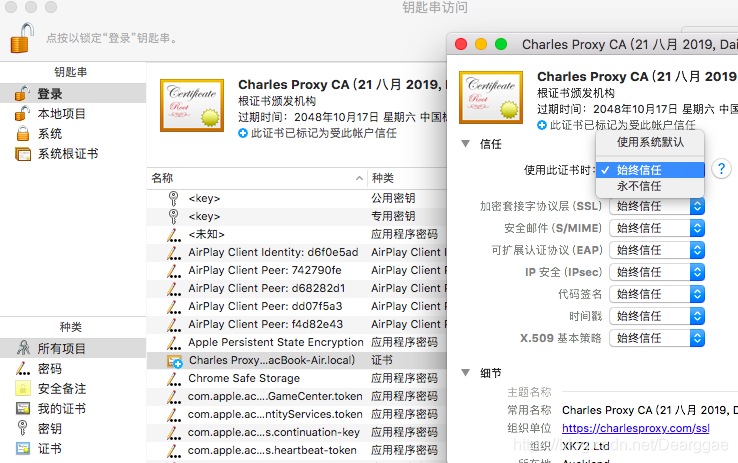Click the padlock icon to lock login keychain
738x463 pixels.
[x=22, y=38]
